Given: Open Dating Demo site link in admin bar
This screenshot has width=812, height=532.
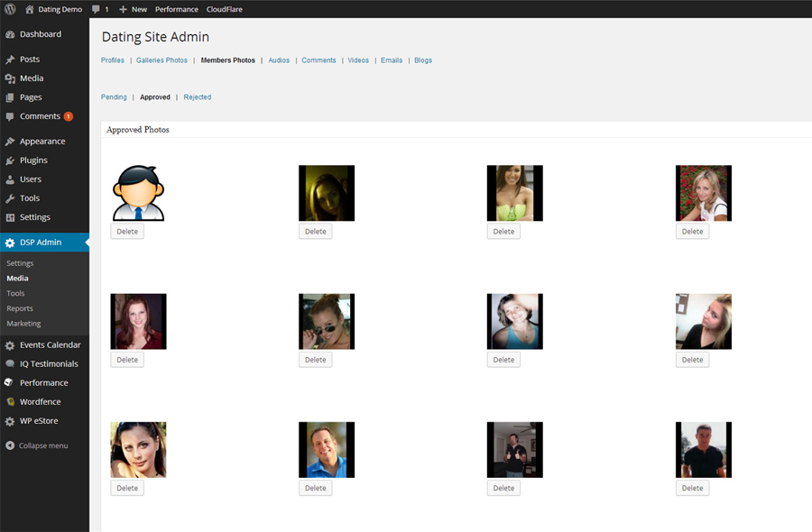Looking at the screenshot, I should (x=60, y=9).
